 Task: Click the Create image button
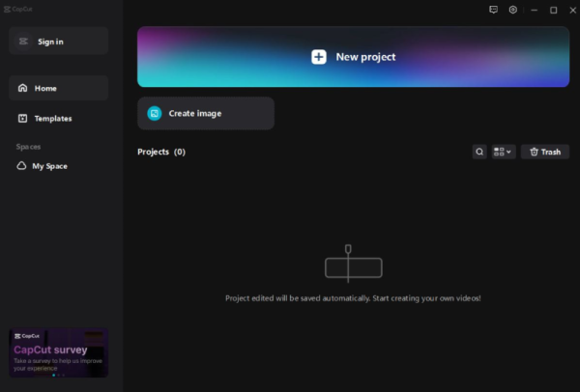[205, 113]
